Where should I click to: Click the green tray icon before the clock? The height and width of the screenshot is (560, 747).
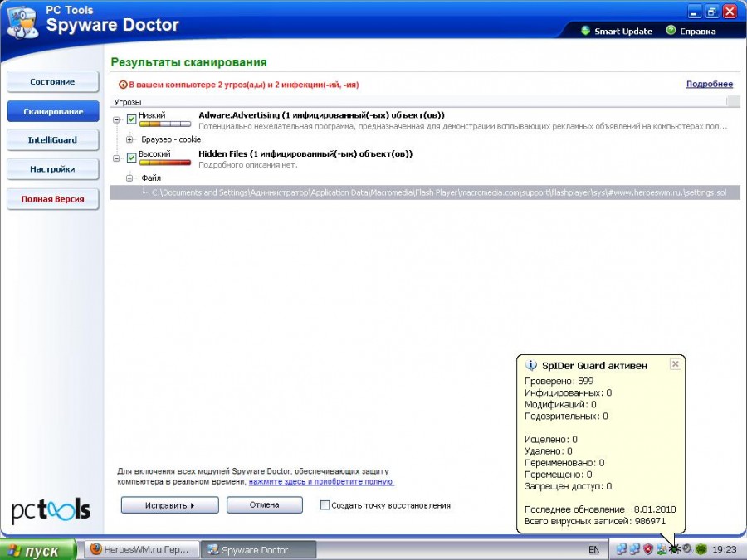click(701, 549)
